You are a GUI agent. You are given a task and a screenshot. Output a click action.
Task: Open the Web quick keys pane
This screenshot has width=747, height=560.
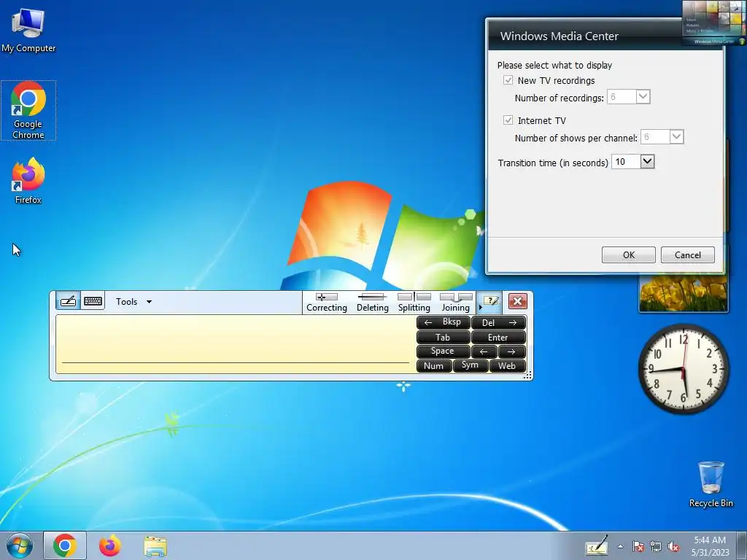[x=507, y=366]
